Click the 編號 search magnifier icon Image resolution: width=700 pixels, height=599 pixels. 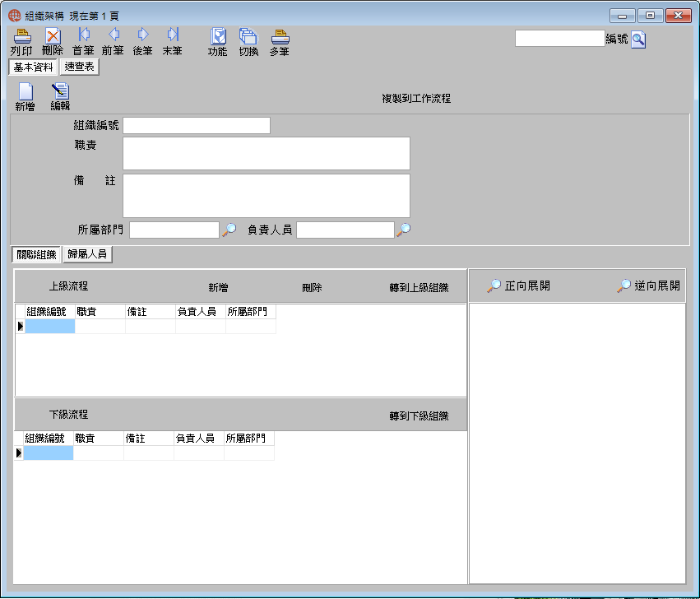point(638,39)
